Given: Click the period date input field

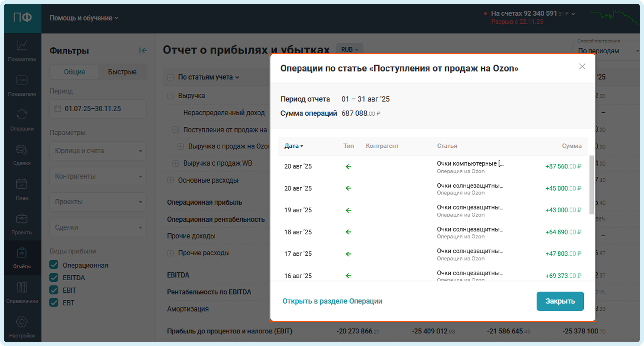Looking at the screenshot, I should [98, 109].
